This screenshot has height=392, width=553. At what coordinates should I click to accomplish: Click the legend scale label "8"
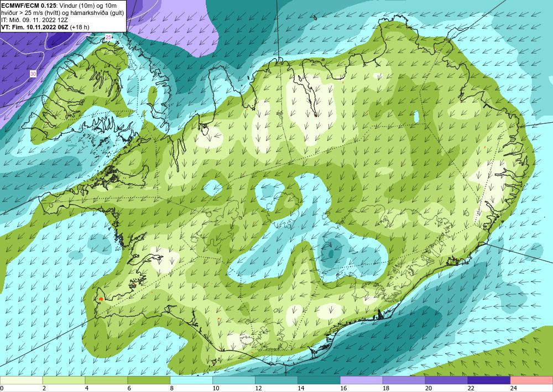pos(172,388)
